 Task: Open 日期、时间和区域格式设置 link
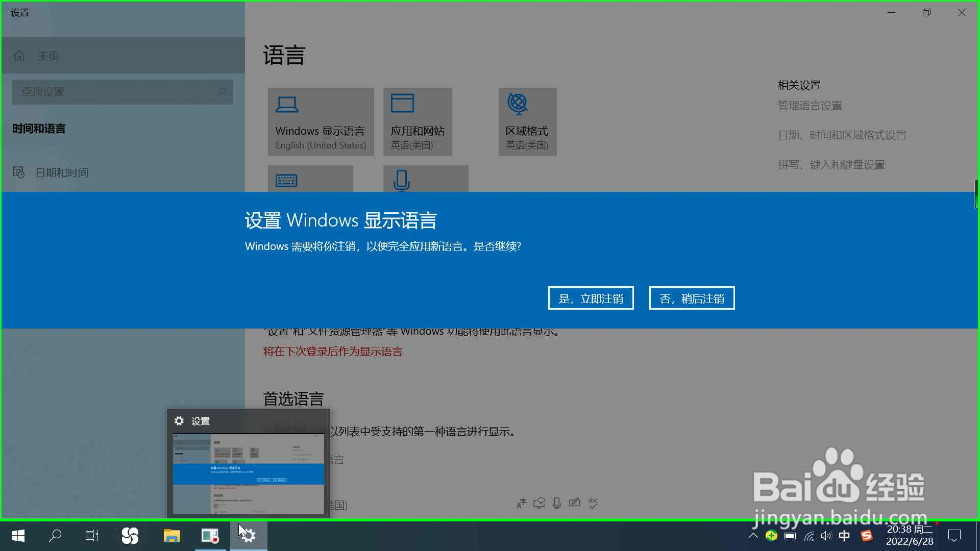pos(842,135)
